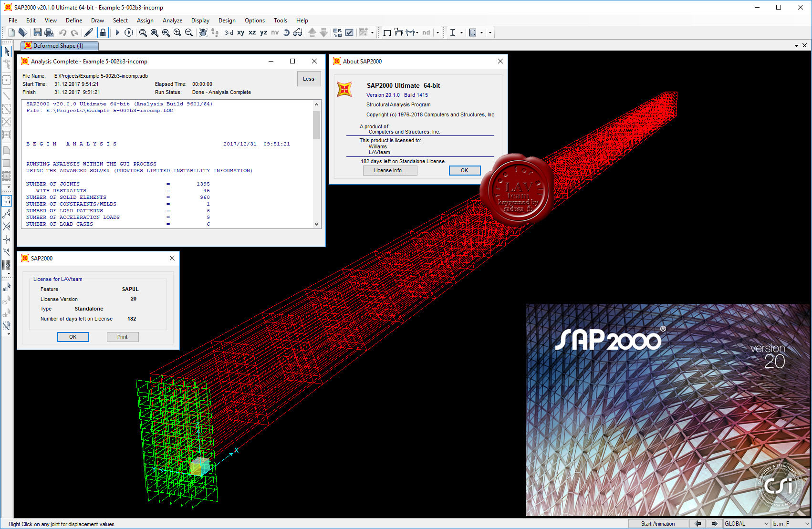812x529 pixels.
Task: Toggle snap to Points and Grid Intersections
Action: click(x=7, y=201)
